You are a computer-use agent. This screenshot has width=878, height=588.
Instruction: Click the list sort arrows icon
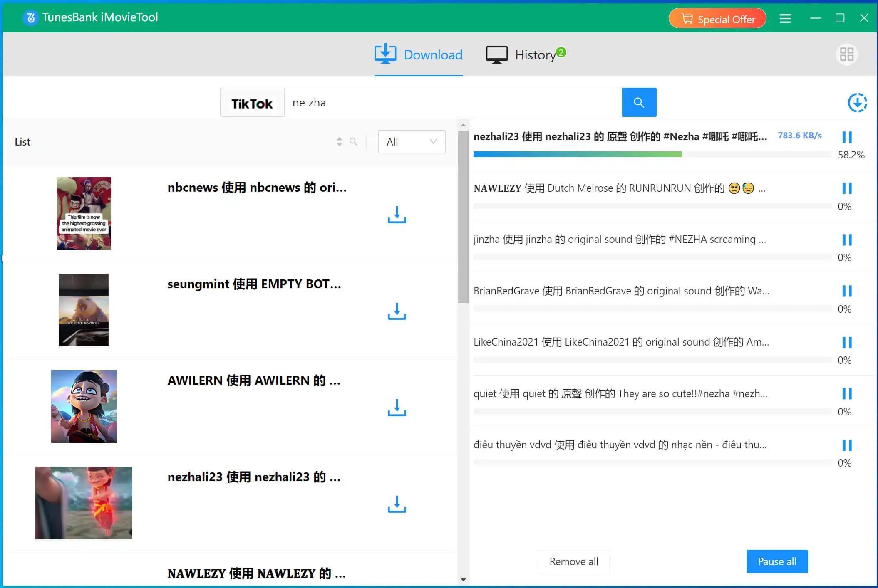[339, 142]
